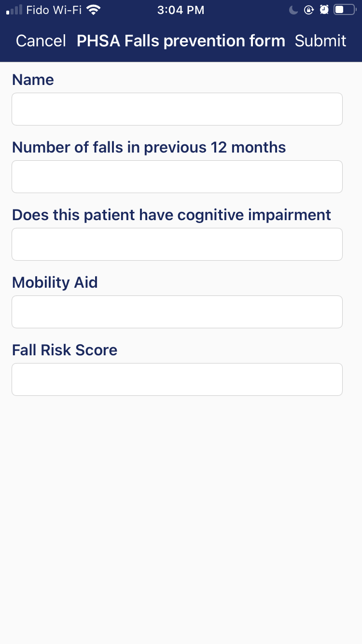Image resolution: width=362 pixels, height=644 pixels.
Task: Activate the Mobility Aid input box
Action: (177, 312)
